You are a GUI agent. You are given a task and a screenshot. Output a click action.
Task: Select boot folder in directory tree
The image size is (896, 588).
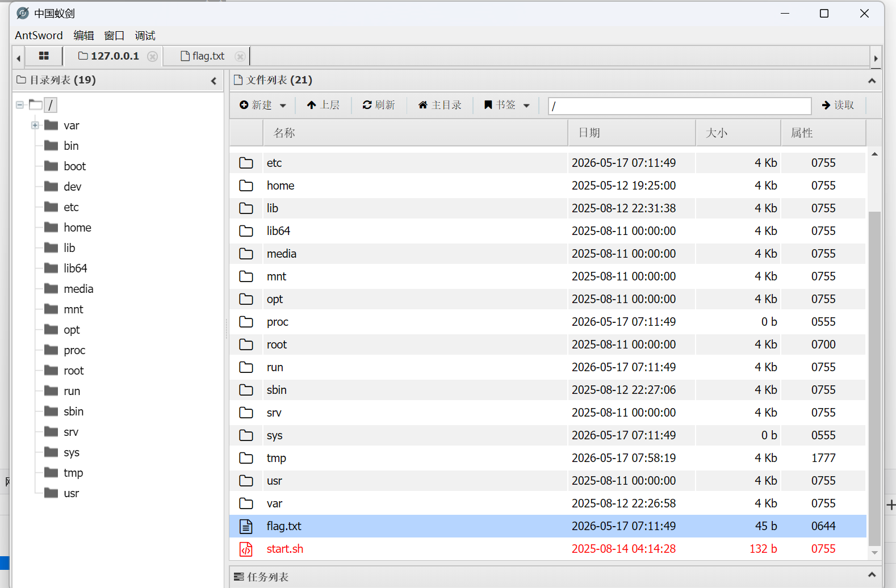[x=75, y=166]
